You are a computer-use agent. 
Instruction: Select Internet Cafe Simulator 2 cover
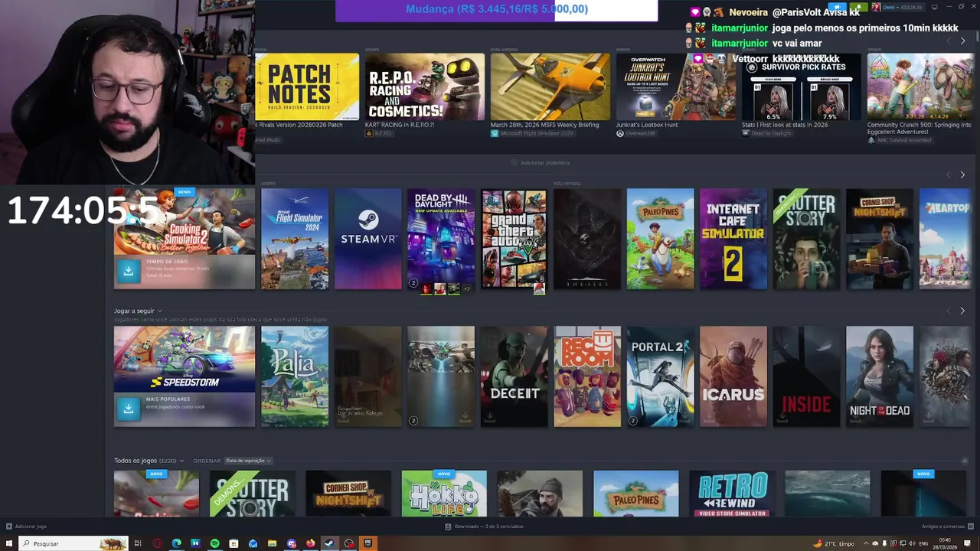click(733, 239)
